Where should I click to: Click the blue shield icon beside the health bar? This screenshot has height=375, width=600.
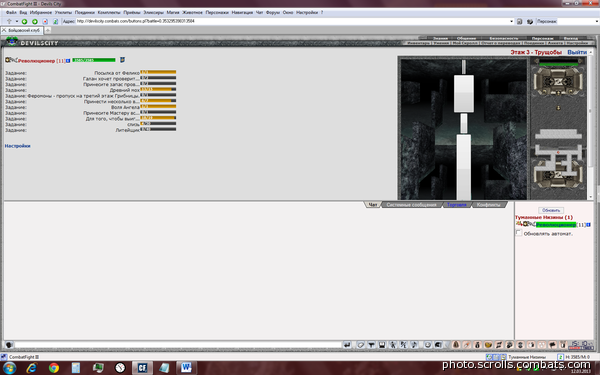pyautogui.click(x=122, y=60)
